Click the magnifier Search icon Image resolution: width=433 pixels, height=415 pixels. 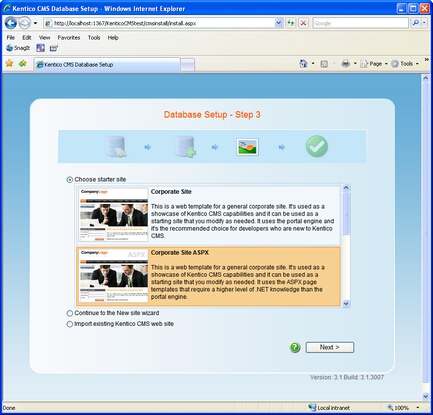click(416, 23)
